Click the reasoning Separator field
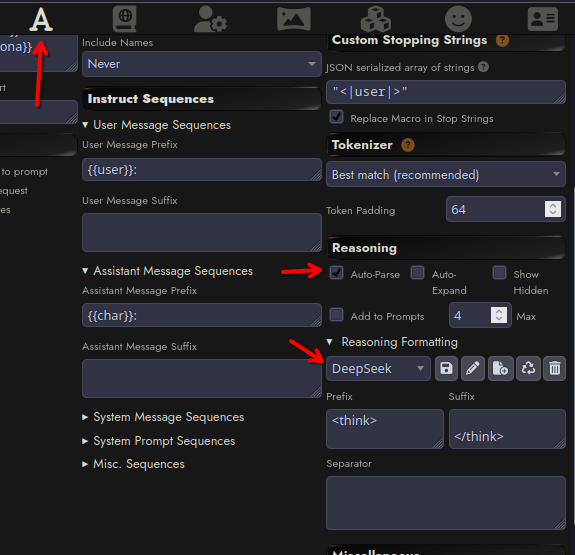This screenshot has width=575, height=555. [x=446, y=503]
